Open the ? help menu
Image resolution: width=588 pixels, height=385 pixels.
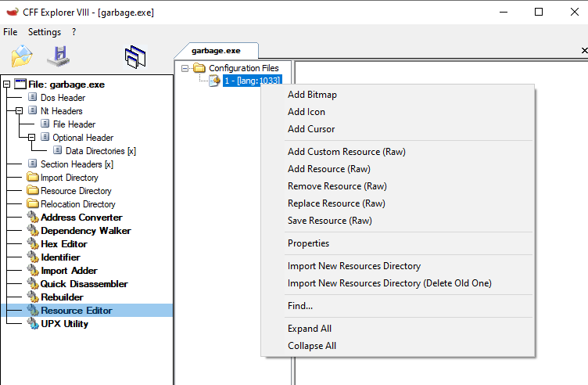(x=73, y=32)
